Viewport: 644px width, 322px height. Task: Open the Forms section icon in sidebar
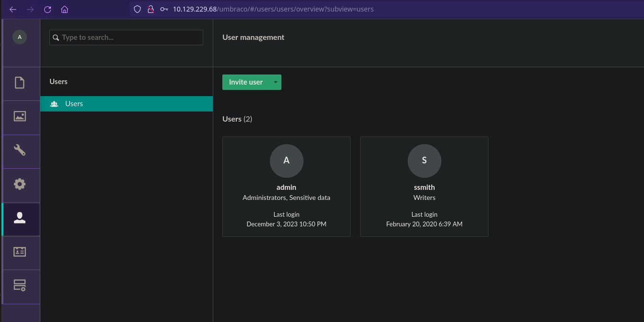pyautogui.click(x=20, y=285)
